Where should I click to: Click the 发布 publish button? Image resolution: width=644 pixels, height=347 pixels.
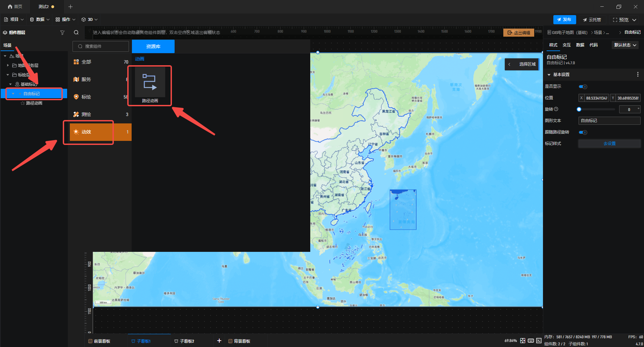(x=564, y=20)
